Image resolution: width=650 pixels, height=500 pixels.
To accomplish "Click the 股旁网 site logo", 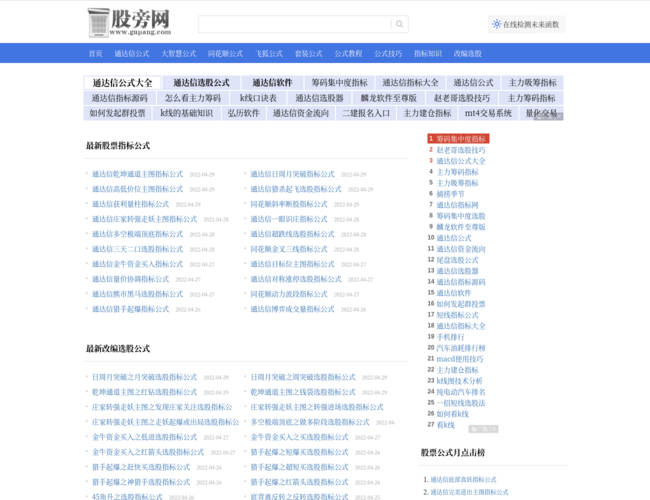I will (x=129, y=22).
